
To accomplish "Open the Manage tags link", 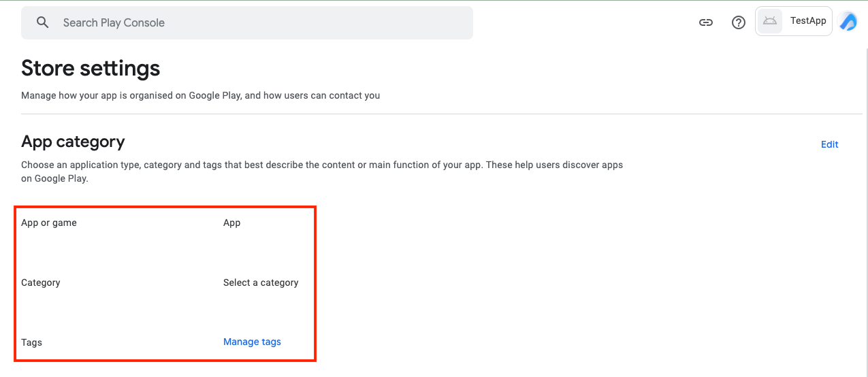I will tap(252, 342).
